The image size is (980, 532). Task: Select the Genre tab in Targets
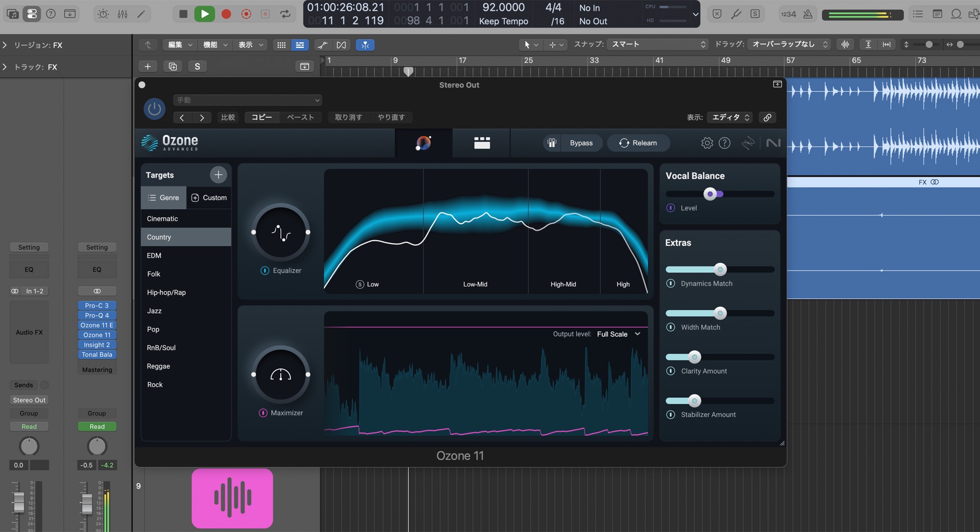pos(164,198)
